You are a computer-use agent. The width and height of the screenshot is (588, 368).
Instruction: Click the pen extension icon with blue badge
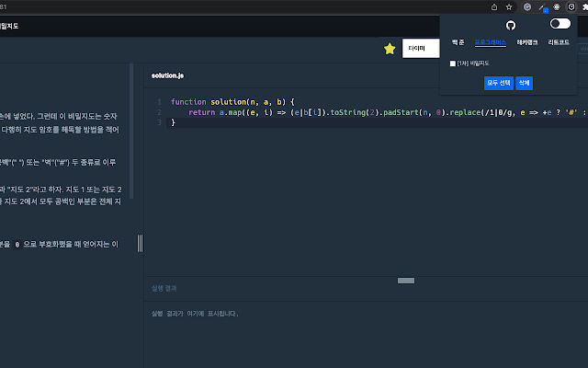(x=542, y=6)
